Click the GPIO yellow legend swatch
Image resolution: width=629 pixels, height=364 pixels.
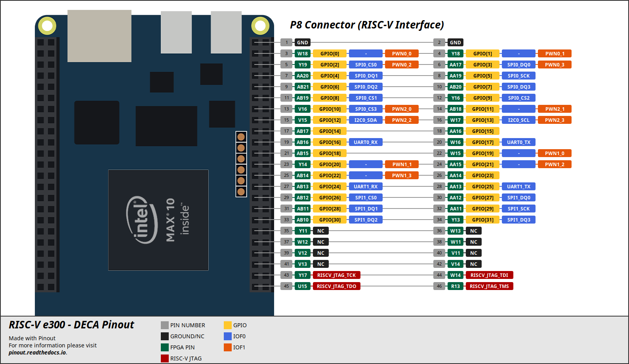pos(228,325)
